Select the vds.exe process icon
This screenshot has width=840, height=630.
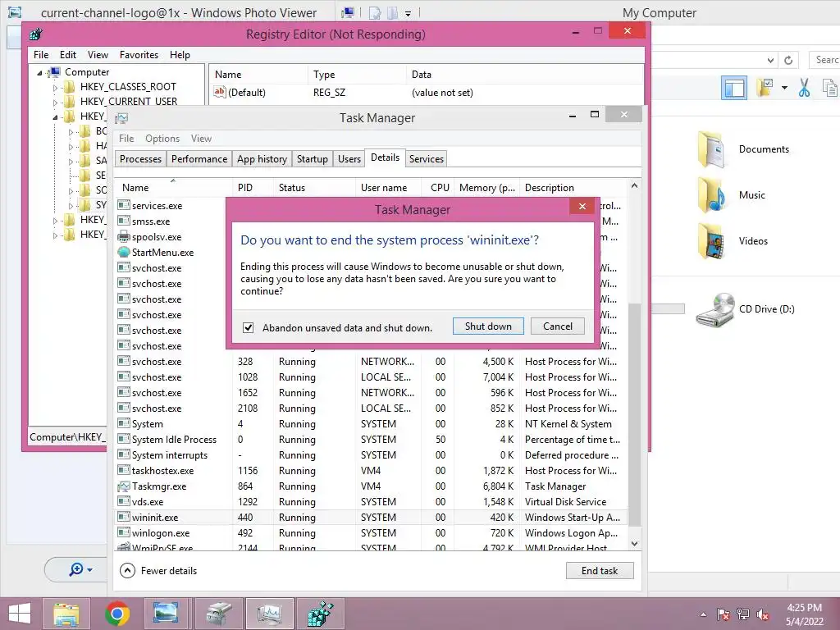124,501
